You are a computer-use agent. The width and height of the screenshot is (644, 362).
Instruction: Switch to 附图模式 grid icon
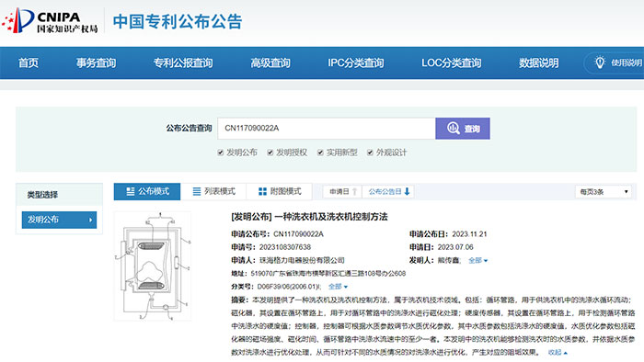(x=262, y=191)
